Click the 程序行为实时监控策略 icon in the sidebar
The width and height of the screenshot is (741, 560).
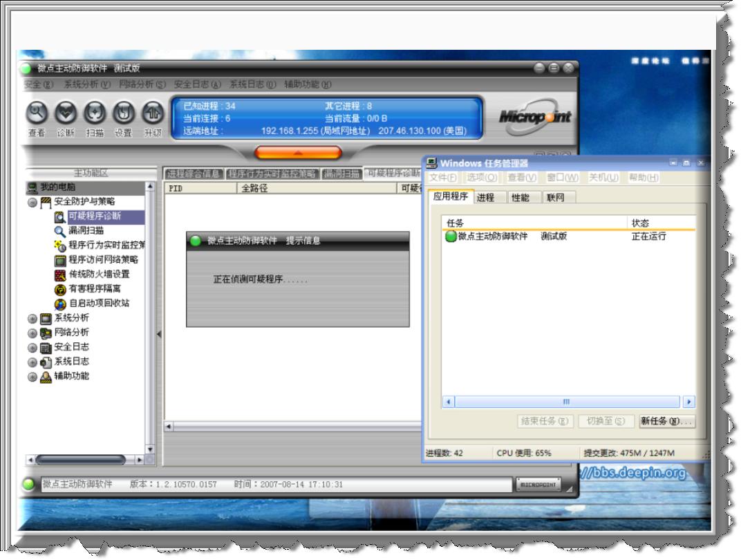[60, 245]
